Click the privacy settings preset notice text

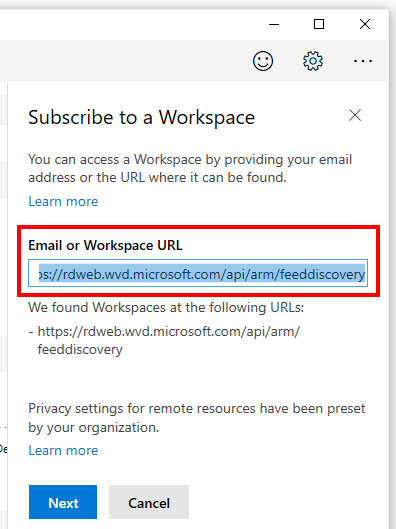197,418
